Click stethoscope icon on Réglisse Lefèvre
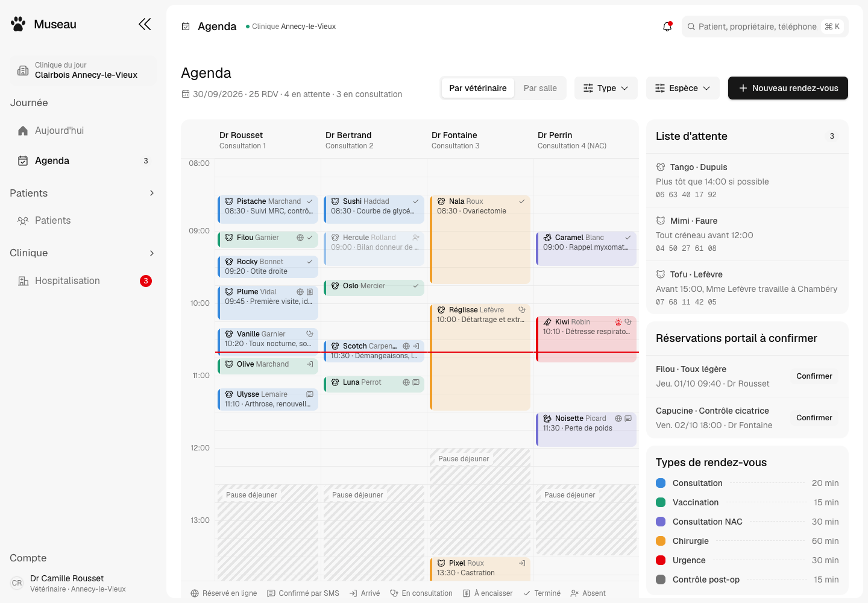This screenshot has height=603, width=868. [x=522, y=310]
